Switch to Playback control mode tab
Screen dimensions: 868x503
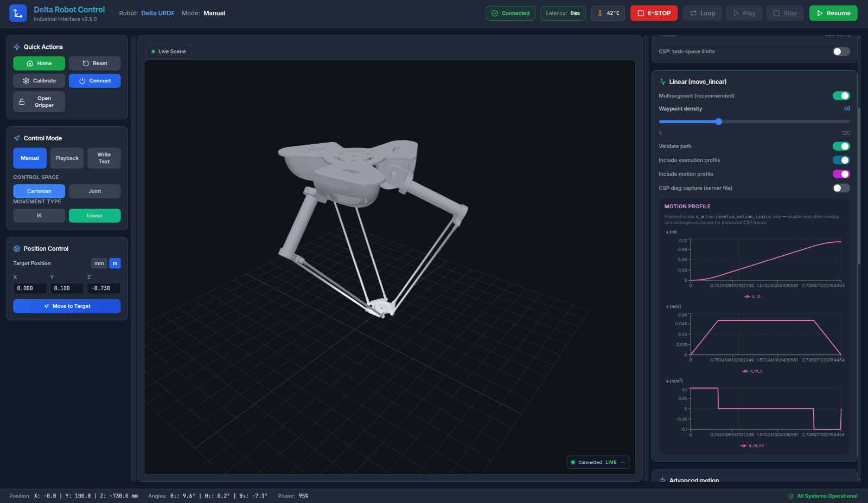[x=67, y=158]
